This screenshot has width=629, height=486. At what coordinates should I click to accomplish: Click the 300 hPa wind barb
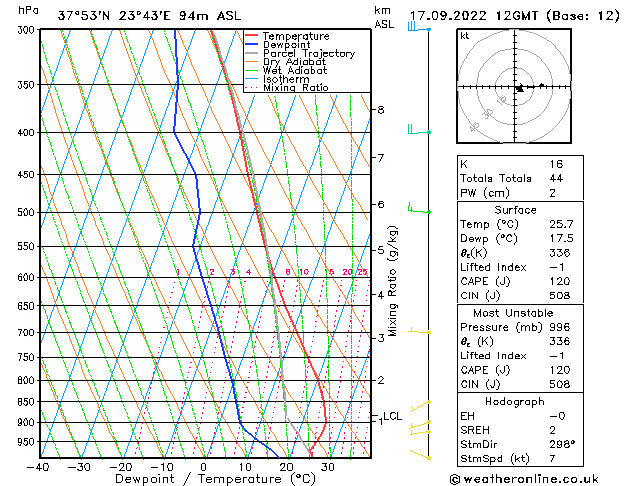(419, 27)
